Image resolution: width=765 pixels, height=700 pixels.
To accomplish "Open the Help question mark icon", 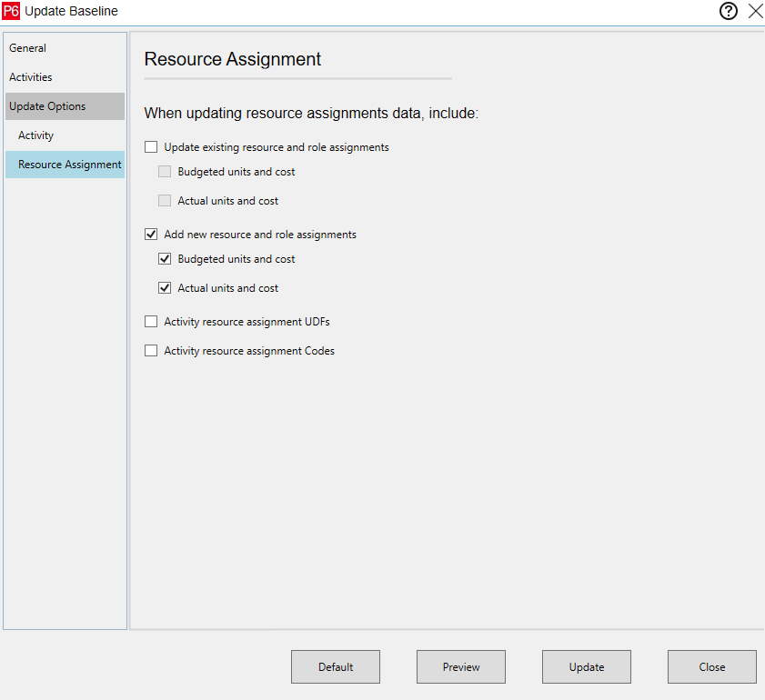I will (x=728, y=11).
